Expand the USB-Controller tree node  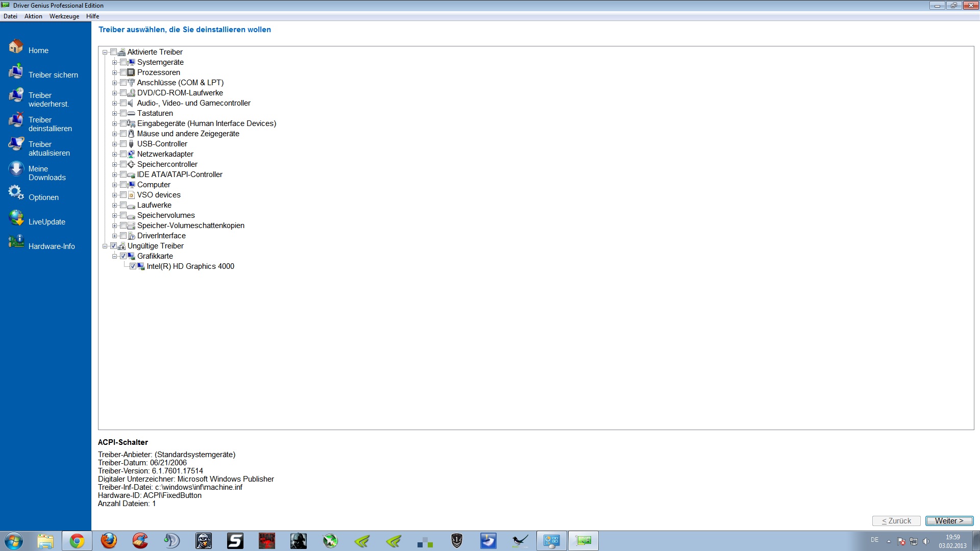tap(114, 144)
